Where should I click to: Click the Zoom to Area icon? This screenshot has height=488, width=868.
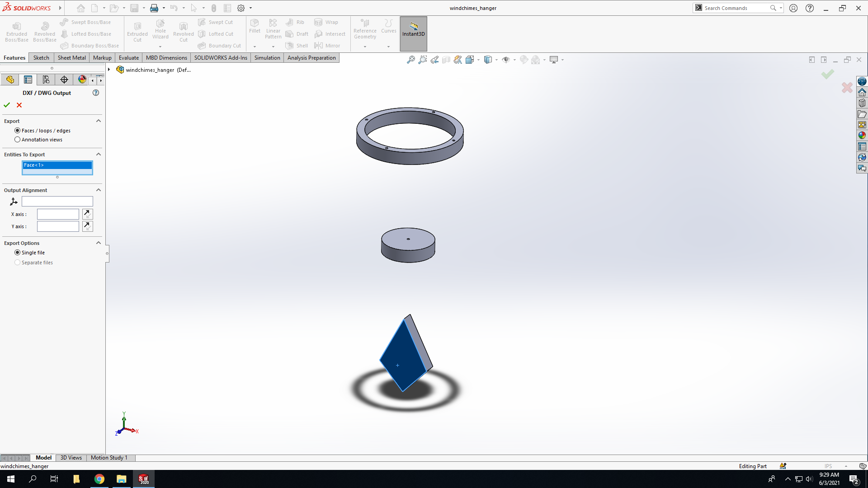[422, 60]
